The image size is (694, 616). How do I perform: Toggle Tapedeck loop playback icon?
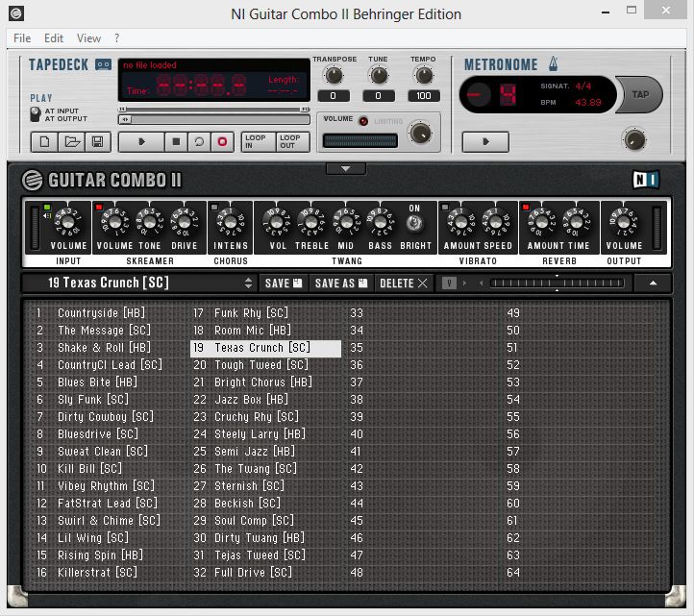pyautogui.click(x=199, y=142)
